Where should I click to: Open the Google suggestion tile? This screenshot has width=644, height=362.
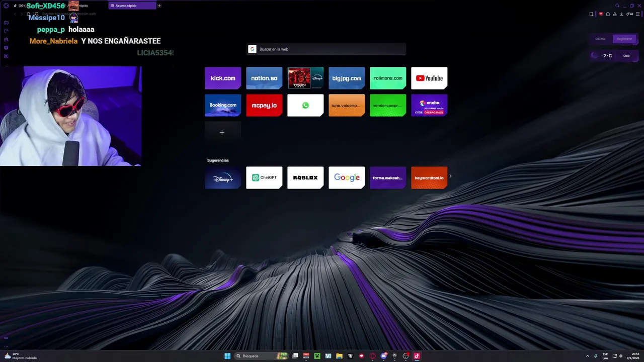click(x=347, y=177)
